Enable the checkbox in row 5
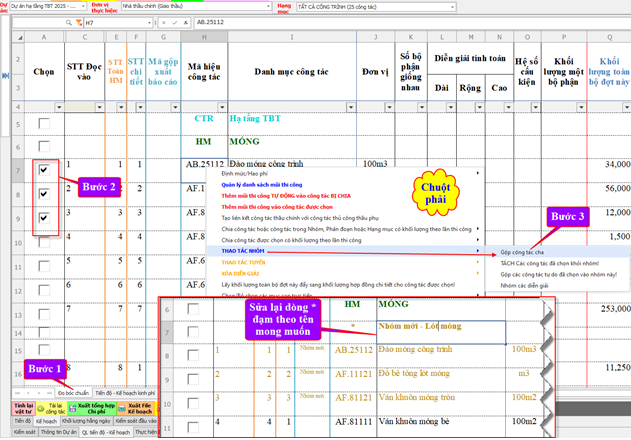This screenshot has height=440, width=631. [43, 124]
